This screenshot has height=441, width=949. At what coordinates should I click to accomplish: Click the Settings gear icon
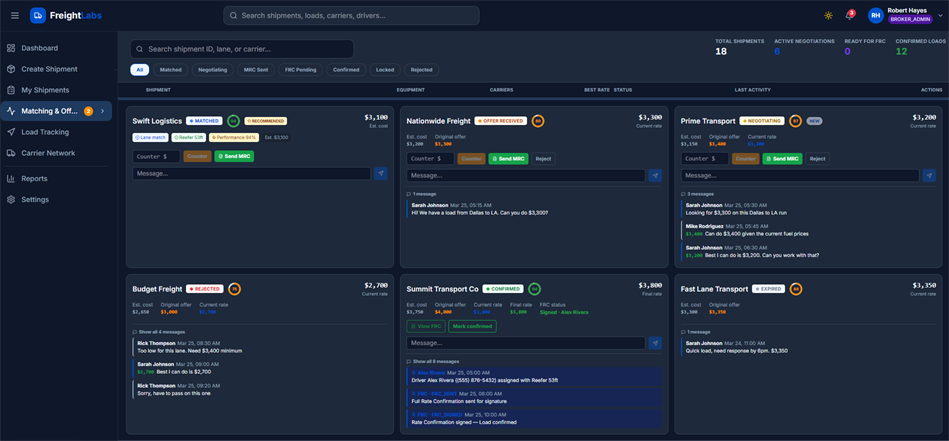(11, 200)
